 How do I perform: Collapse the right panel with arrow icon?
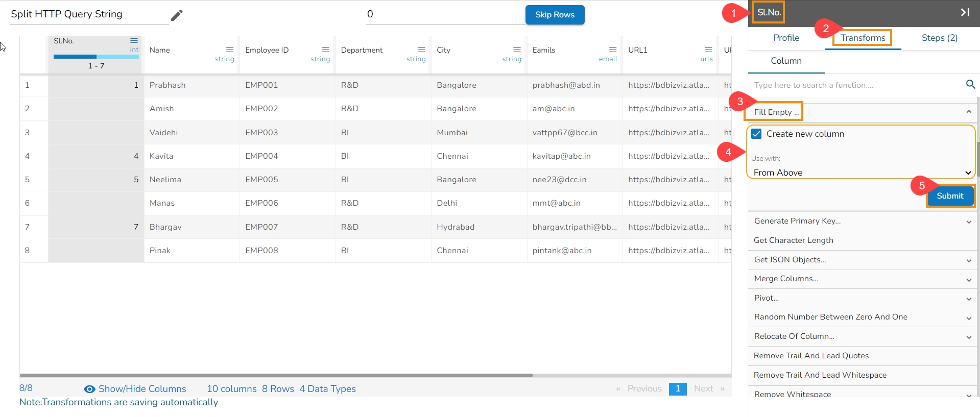click(x=965, y=12)
